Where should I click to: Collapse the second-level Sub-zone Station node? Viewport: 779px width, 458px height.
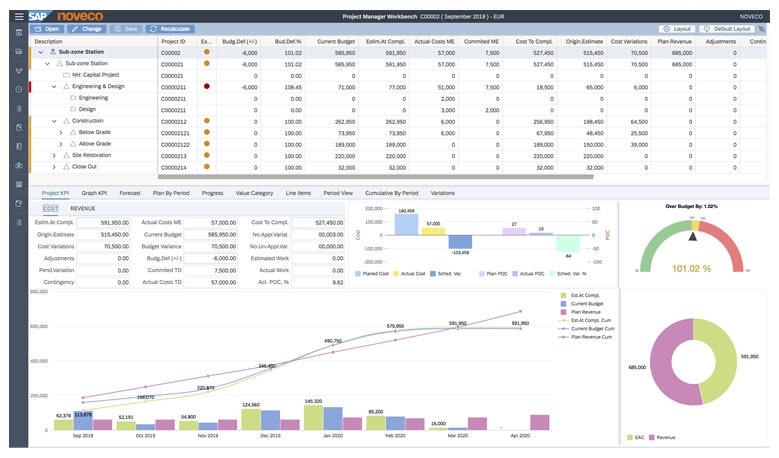(x=47, y=64)
